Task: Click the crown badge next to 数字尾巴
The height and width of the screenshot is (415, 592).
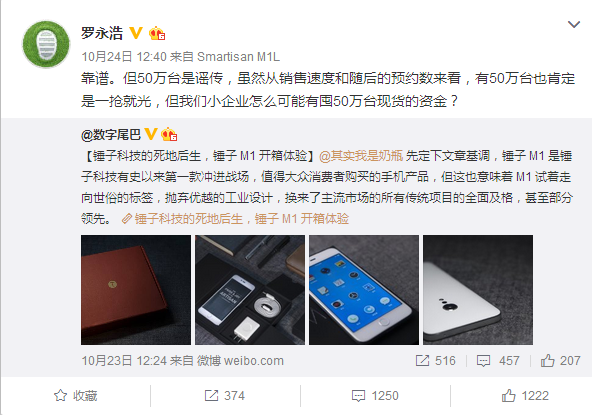Action: [x=169, y=134]
